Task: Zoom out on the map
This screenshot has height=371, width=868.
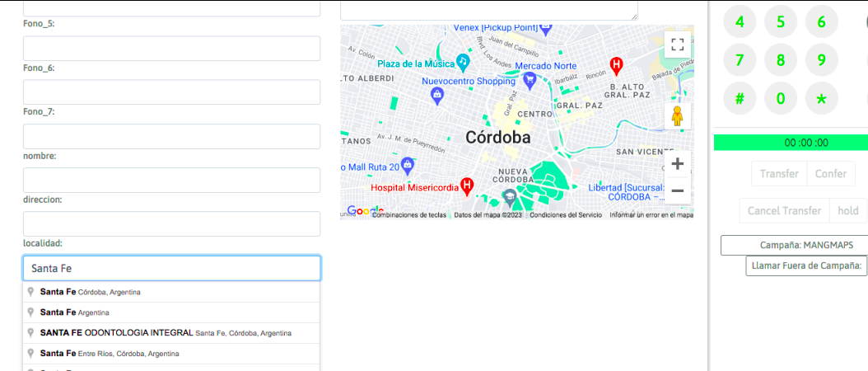Action: (x=677, y=191)
